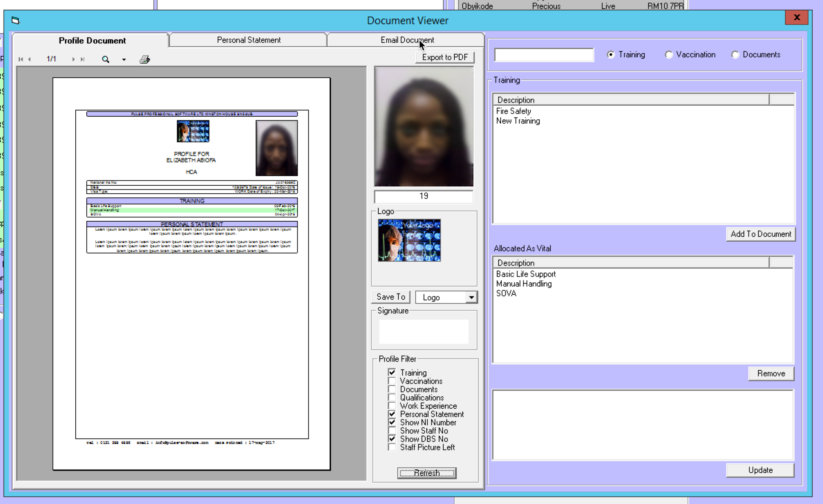
Task: Click the magnifying glass zoom icon
Action: tap(106, 59)
